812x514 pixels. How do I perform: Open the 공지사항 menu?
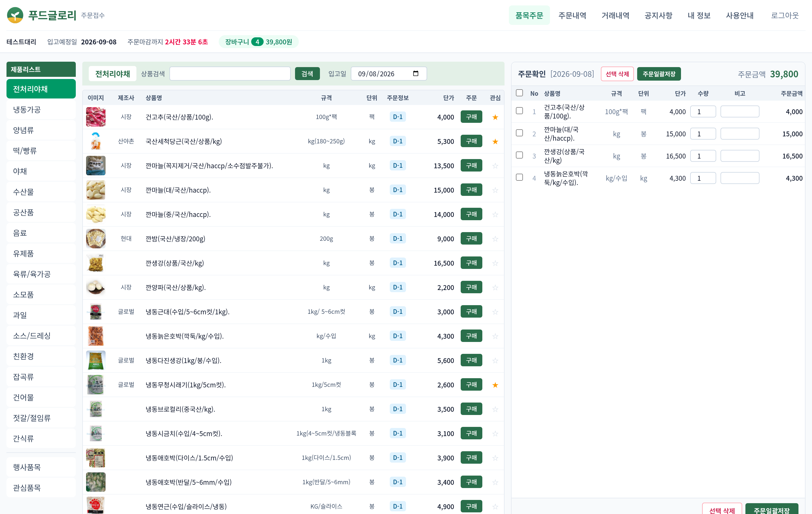658,15
